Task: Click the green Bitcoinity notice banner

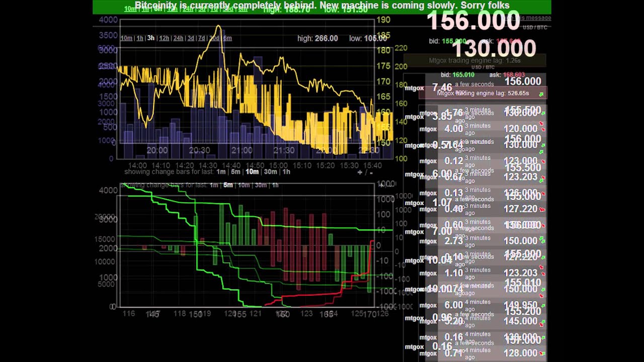Action: coord(322,7)
